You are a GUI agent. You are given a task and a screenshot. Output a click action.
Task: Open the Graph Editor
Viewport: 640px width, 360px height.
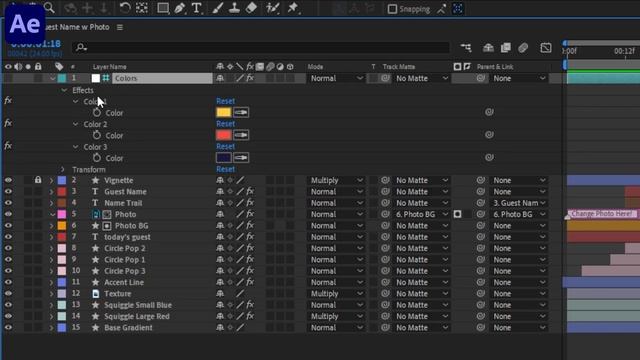[x=546, y=48]
